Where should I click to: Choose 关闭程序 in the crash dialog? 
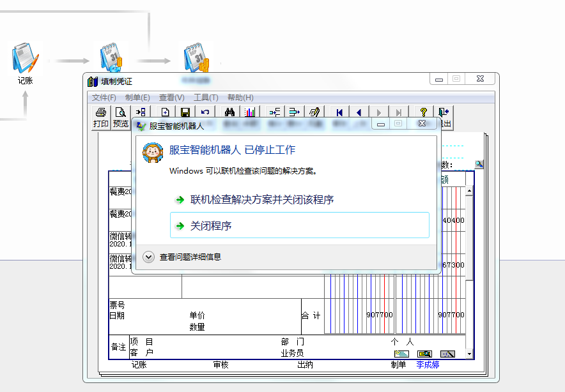tap(299, 225)
